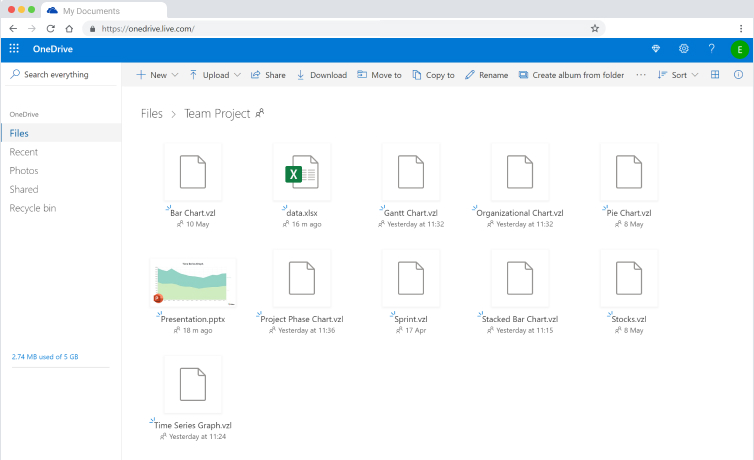Open the details pane info icon
754x460 pixels.
tap(739, 75)
